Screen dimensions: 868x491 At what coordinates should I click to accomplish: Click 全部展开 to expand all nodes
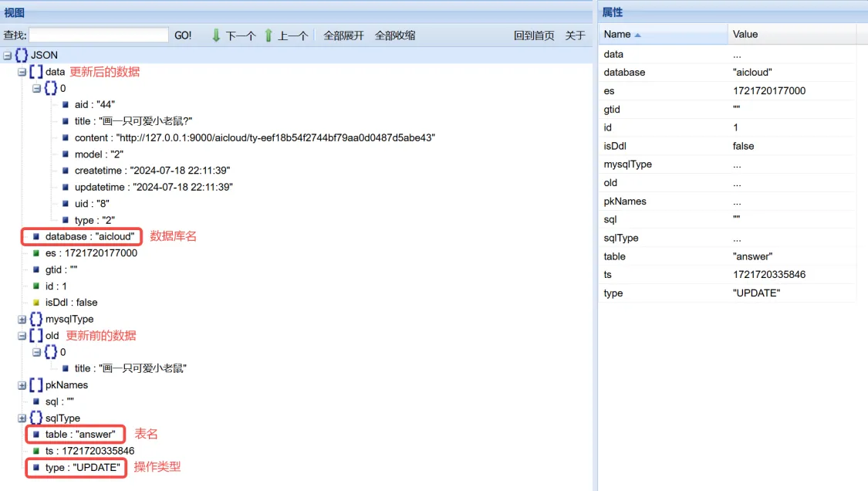click(343, 36)
